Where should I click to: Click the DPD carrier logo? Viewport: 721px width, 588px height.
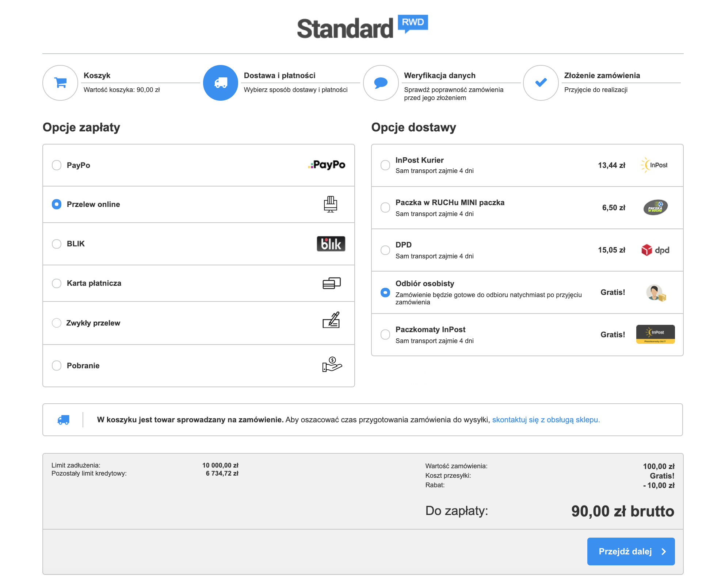click(x=655, y=250)
